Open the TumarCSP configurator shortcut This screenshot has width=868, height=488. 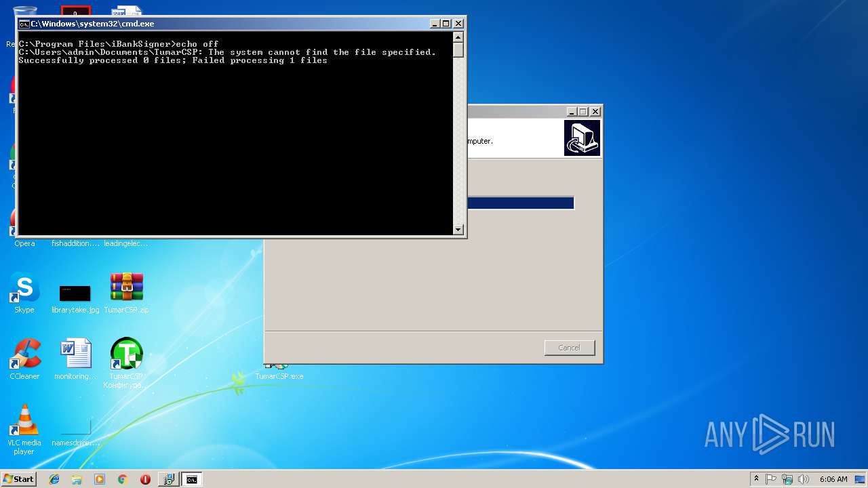coord(126,363)
